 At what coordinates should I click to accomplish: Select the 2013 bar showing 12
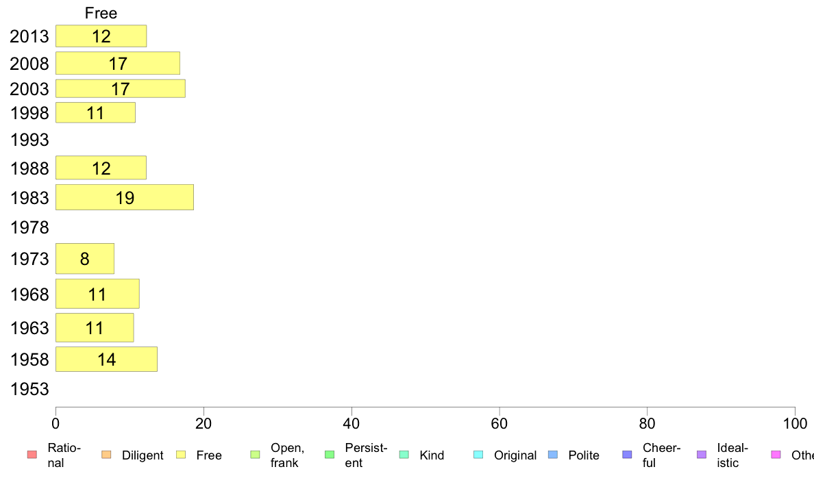(x=101, y=36)
